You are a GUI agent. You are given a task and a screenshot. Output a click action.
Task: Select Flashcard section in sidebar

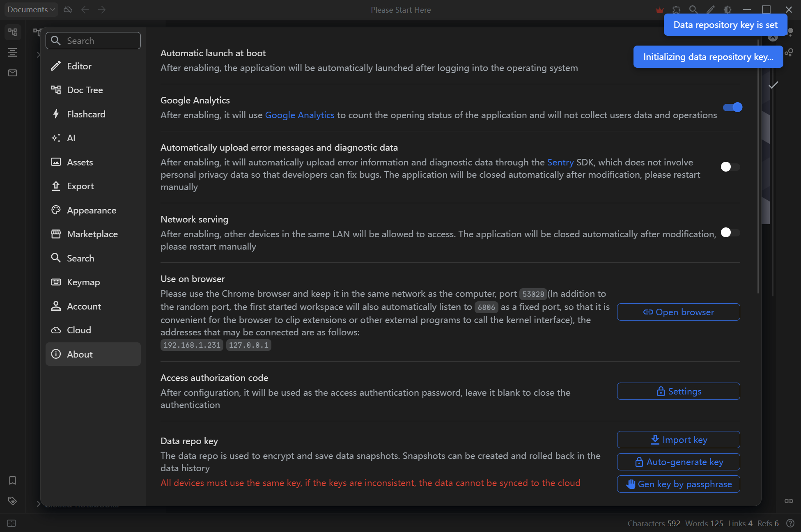click(86, 114)
